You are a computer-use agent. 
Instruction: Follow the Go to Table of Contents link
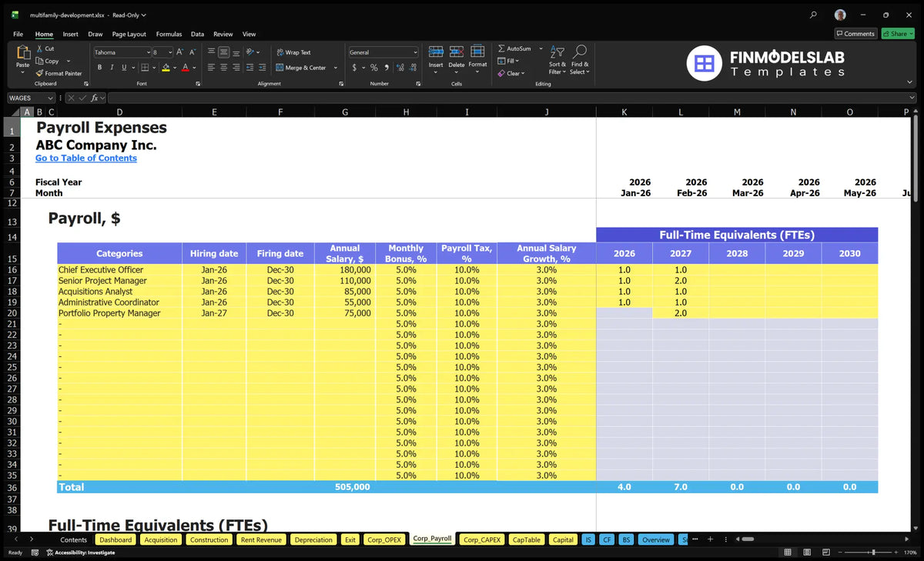tap(86, 158)
